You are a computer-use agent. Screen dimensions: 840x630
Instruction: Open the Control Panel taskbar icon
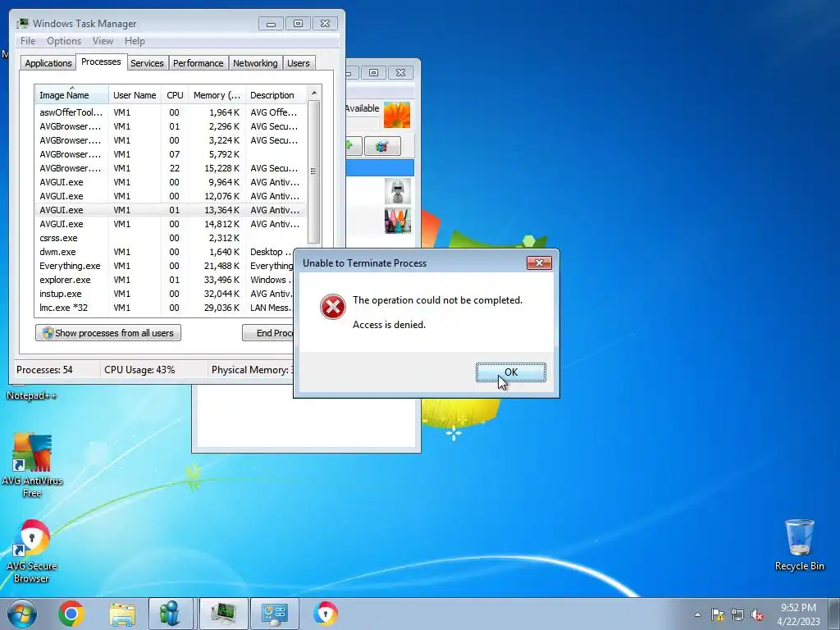point(274,614)
